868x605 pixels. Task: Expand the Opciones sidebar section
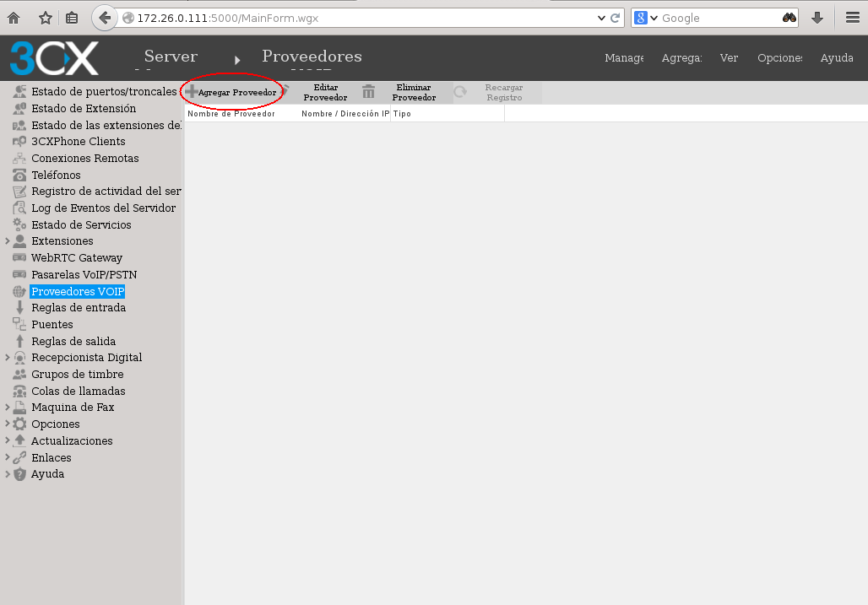pos(6,424)
